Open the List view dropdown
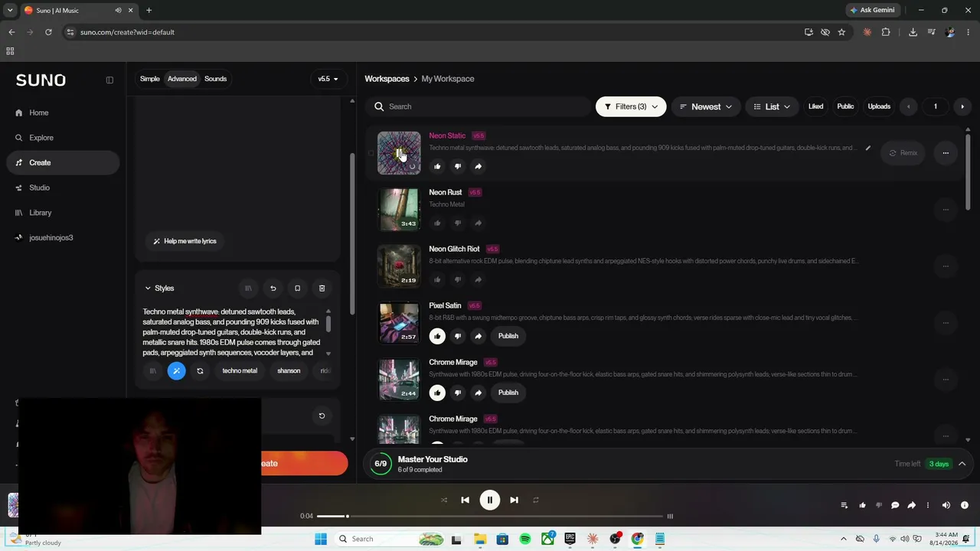The height and width of the screenshot is (551, 980). pyautogui.click(x=772, y=107)
